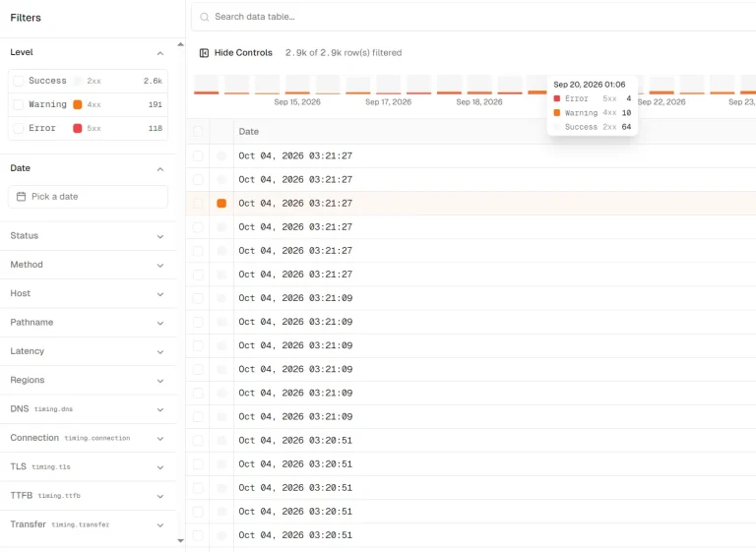Screen dimensions: 756x552
Task: Click the search magnifier icon
Action: coord(205,17)
